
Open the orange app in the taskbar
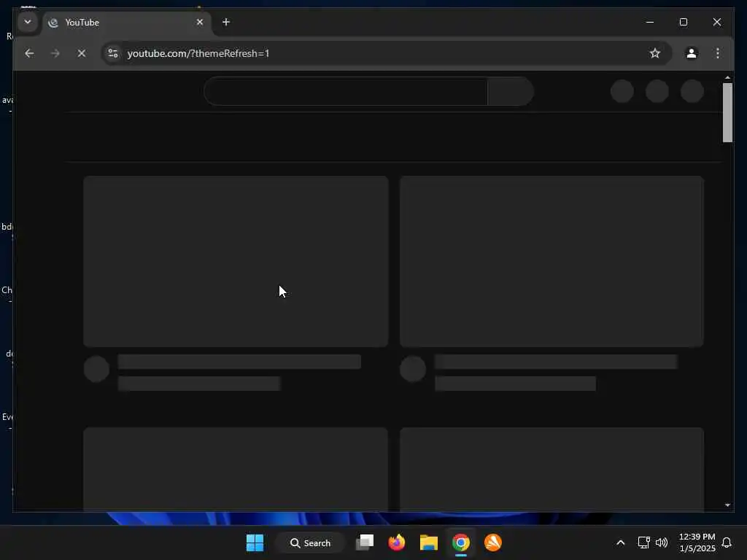(493, 542)
